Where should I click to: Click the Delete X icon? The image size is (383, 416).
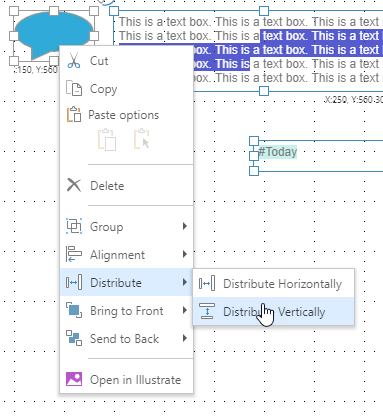pyautogui.click(x=74, y=185)
